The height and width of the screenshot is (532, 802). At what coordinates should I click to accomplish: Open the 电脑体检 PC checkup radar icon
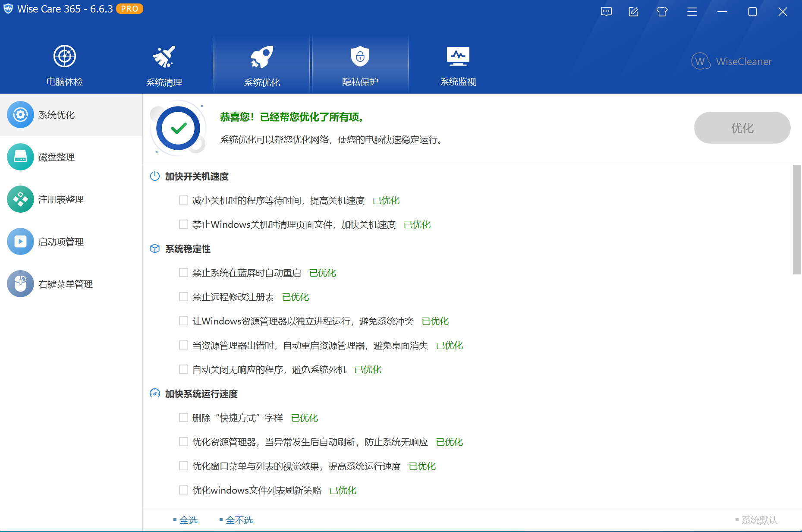[65, 56]
